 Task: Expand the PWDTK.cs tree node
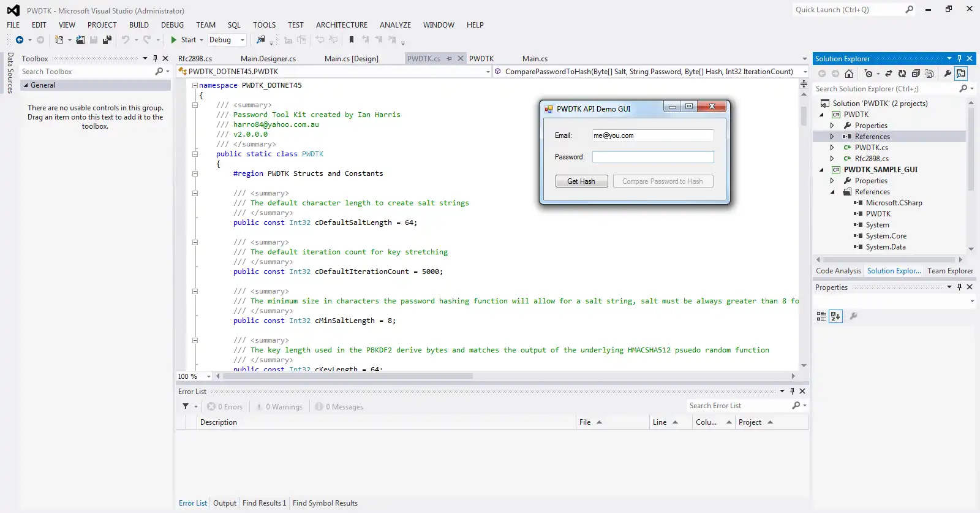coord(832,148)
